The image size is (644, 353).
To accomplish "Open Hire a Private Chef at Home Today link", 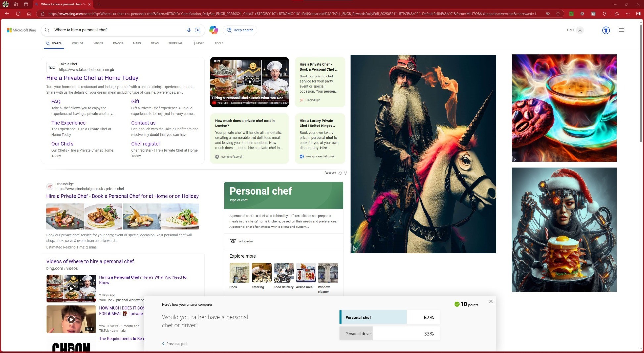I will (92, 78).
